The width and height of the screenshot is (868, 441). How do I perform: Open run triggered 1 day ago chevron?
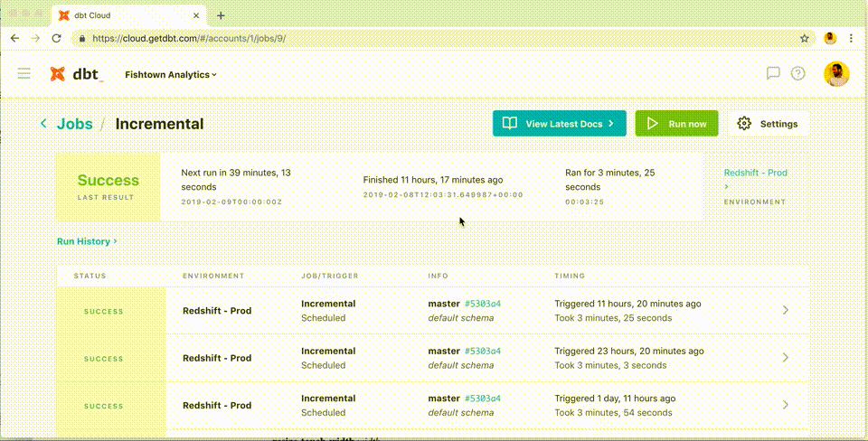786,405
